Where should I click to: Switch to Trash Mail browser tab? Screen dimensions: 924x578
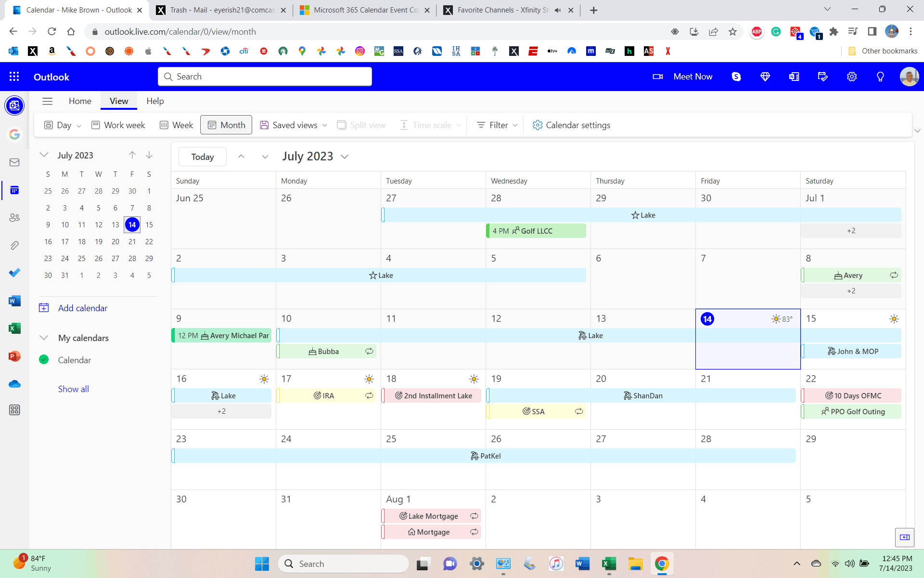222,10
